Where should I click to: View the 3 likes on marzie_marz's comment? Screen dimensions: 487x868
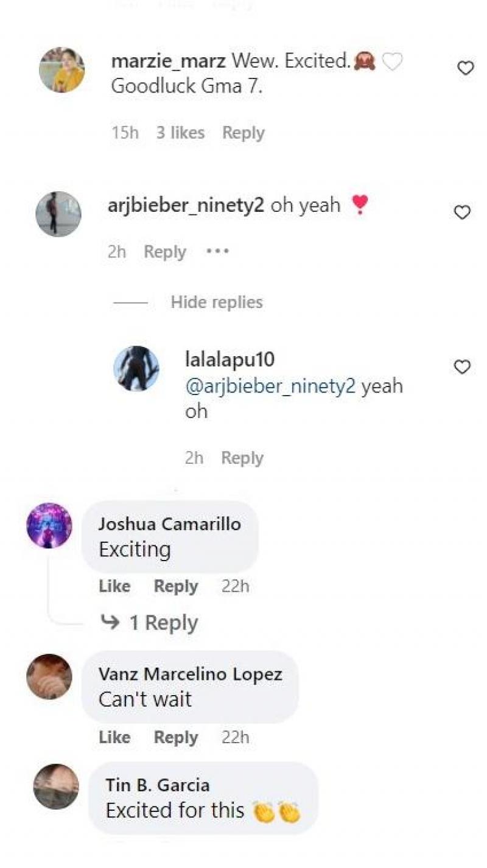click(x=180, y=133)
